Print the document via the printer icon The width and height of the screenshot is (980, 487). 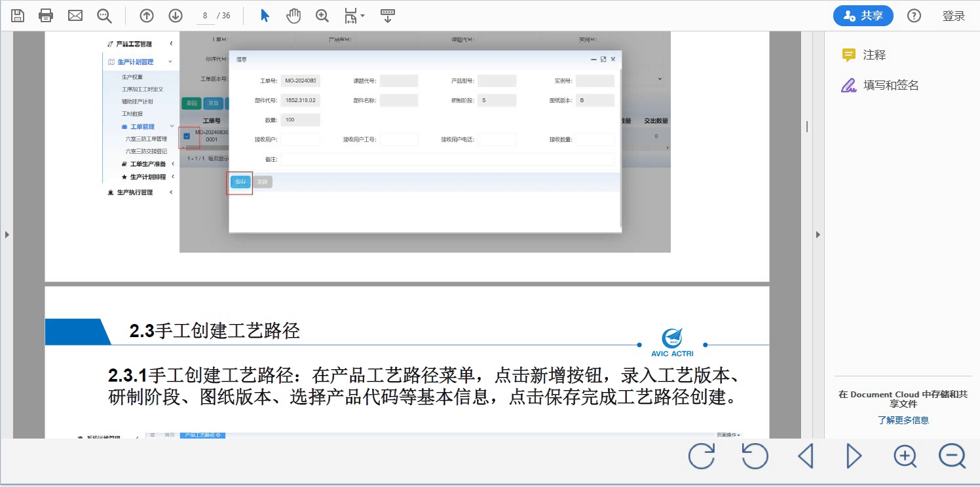[x=45, y=15]
